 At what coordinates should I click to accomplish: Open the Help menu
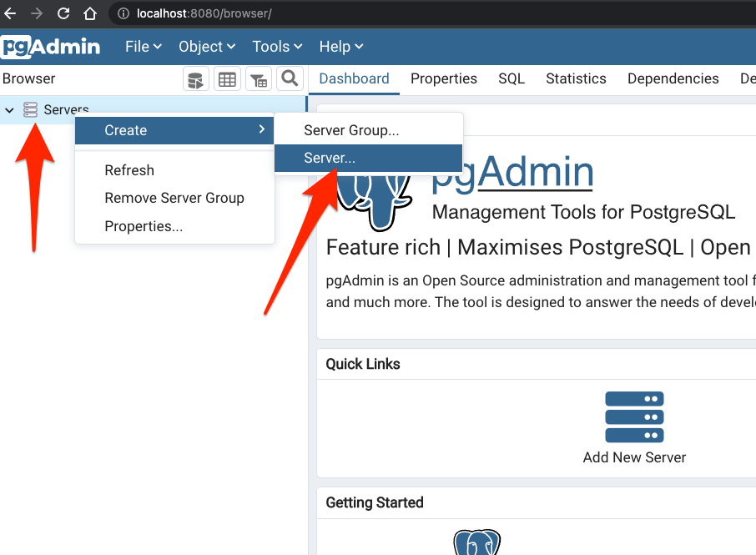coord(341,47)
